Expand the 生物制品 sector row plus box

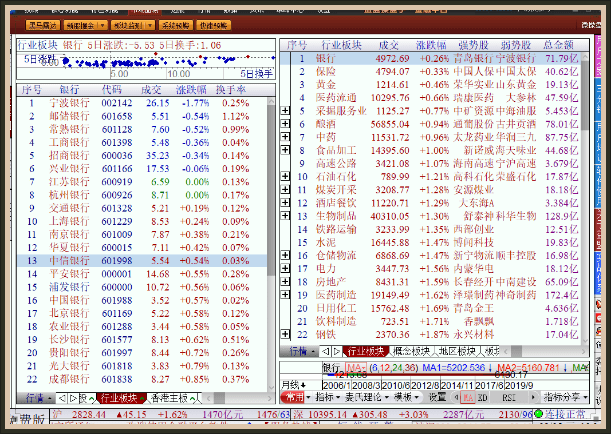coord(285,216)
